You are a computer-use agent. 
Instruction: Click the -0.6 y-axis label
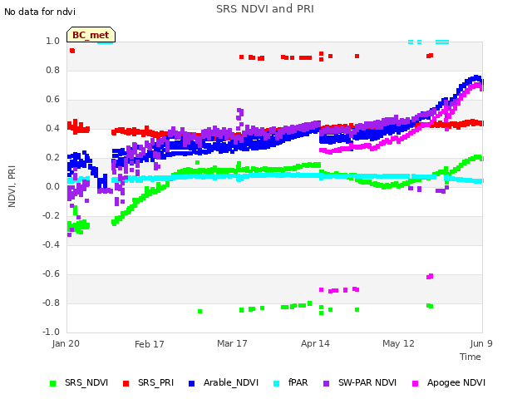point(52,273)
